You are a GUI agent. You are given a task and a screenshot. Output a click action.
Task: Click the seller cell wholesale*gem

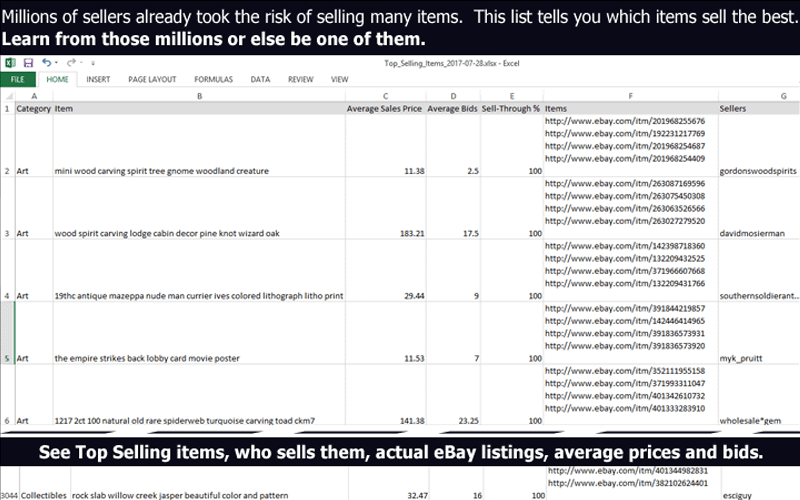point(759,394)
